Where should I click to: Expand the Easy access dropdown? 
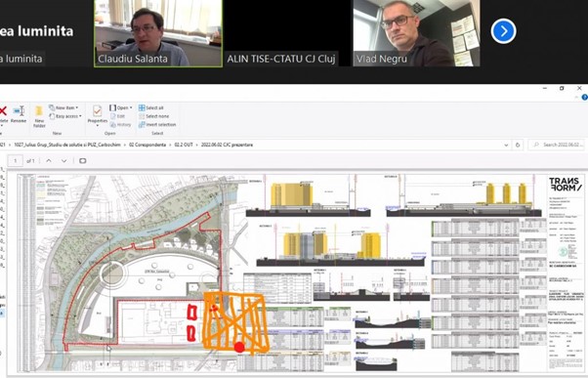65,116
